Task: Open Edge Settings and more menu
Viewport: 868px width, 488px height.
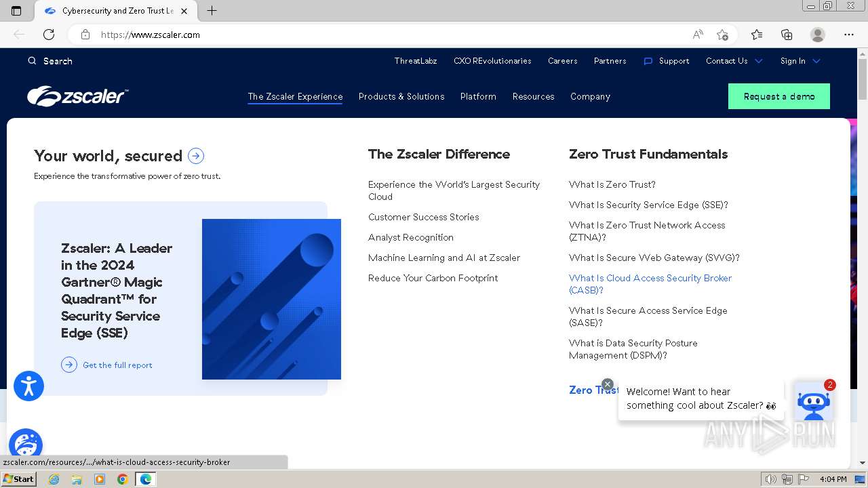Action: tap(849, 35)
